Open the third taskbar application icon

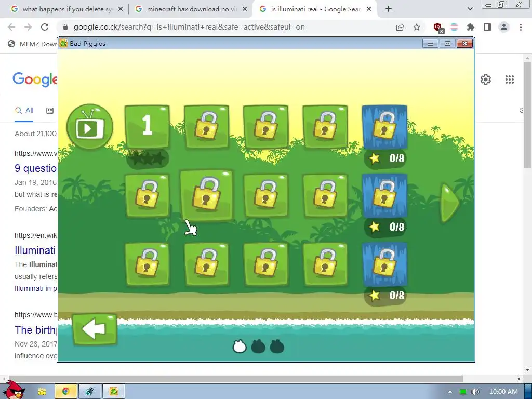coord(89,392)
